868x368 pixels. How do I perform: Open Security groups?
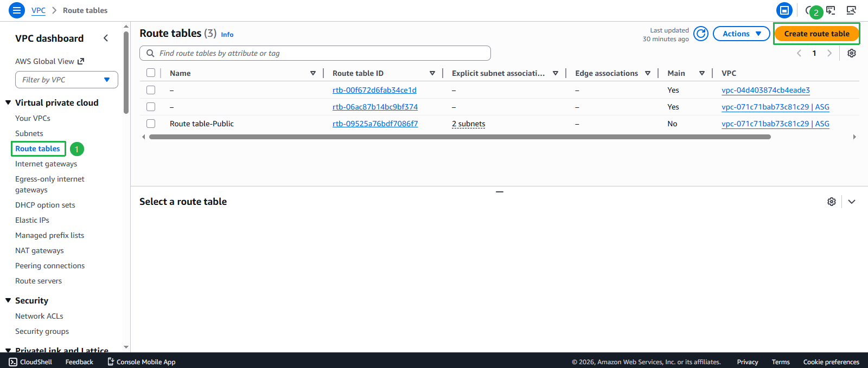[42, 331]
